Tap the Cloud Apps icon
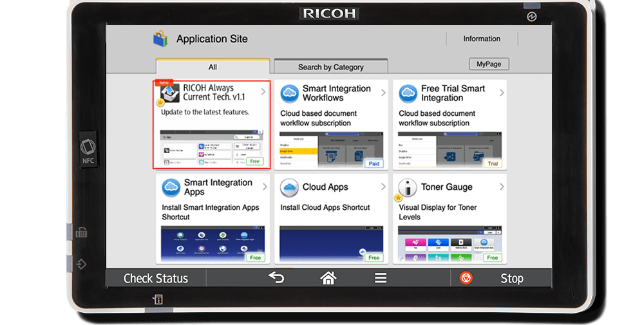This screenshot has width=644, height=325. (290, 187)
